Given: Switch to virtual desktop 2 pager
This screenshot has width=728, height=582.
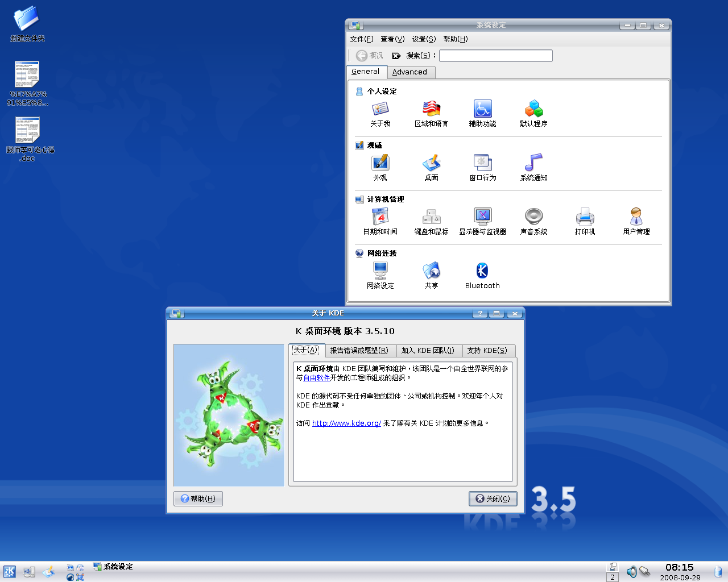Looking at the screenshot, I should 613,577.
